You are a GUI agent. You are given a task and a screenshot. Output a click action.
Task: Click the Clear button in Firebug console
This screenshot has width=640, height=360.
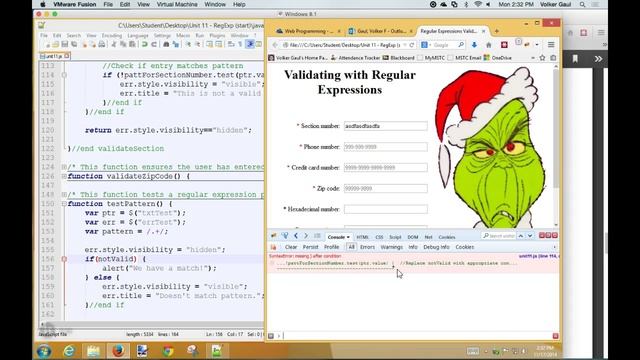tap(291, 247)
